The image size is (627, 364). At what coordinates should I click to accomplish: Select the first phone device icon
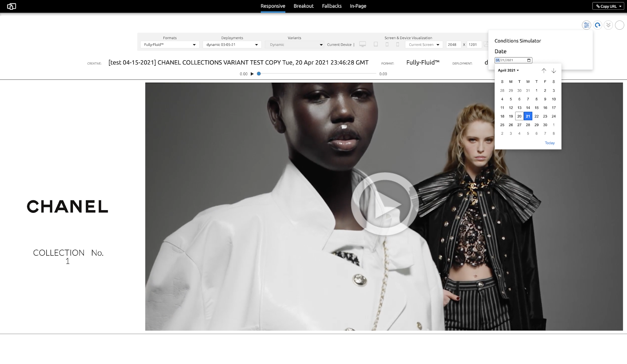coord(387,44)
